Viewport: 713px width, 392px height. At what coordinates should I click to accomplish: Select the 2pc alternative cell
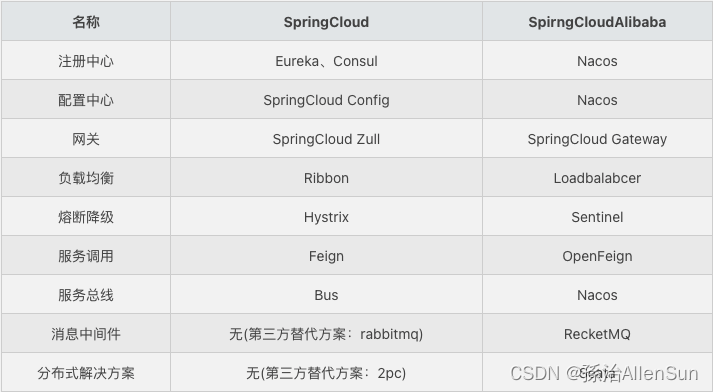click(x=326, y=373)
